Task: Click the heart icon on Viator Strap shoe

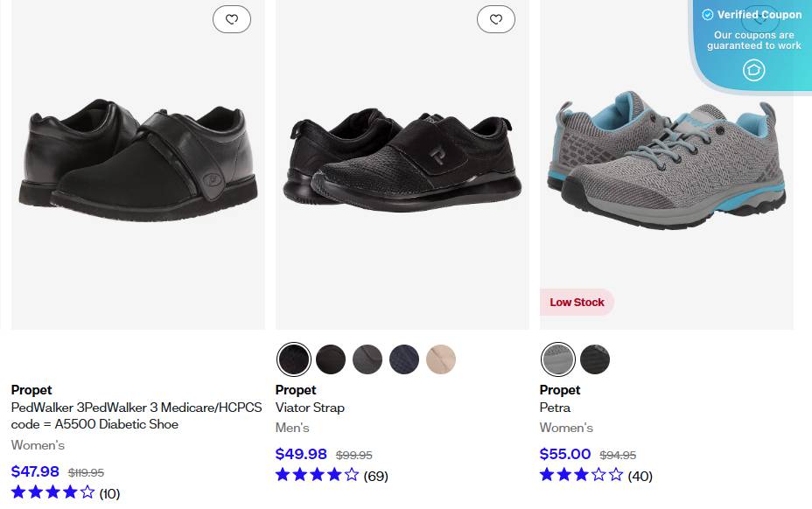Action: click(496, 18)
